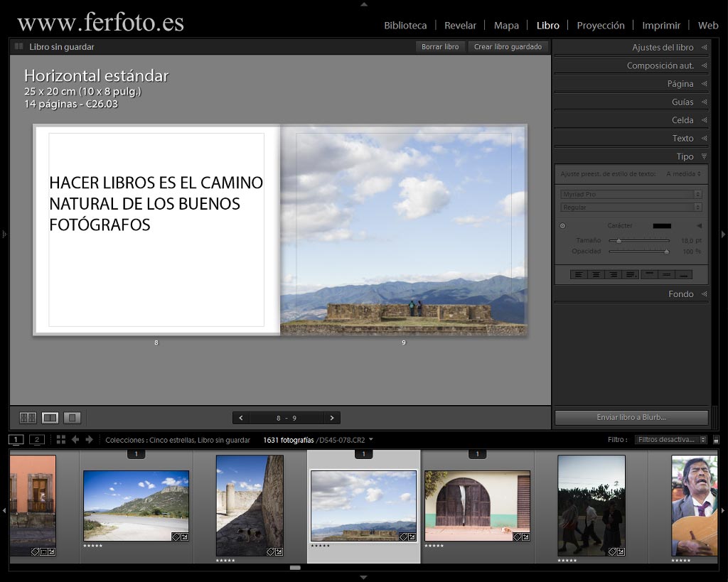Align text to top vertically

[x=649, y=275]
